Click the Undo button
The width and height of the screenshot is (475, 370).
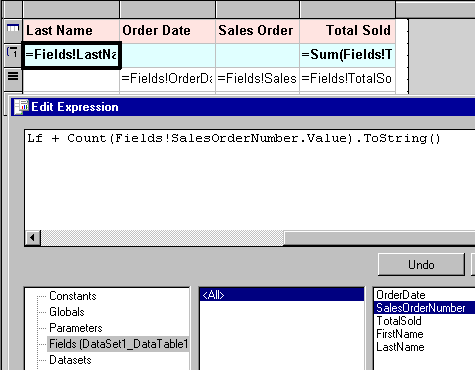point(421,265)
